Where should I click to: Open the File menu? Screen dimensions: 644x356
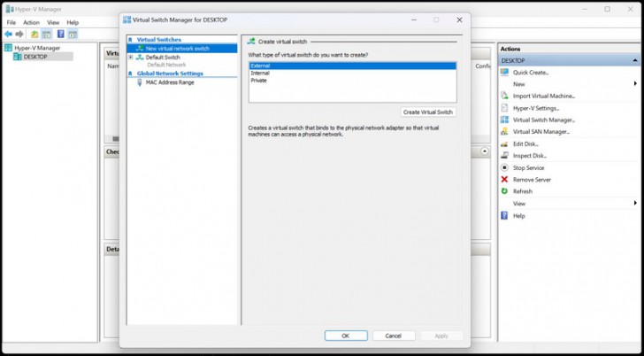[x=11, y=23]
